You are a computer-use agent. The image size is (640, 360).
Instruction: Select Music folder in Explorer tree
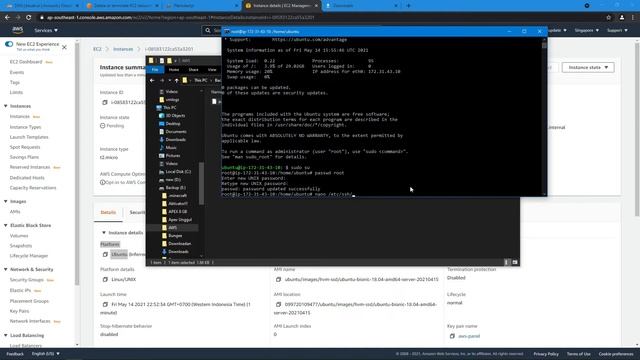coord(168,148)
